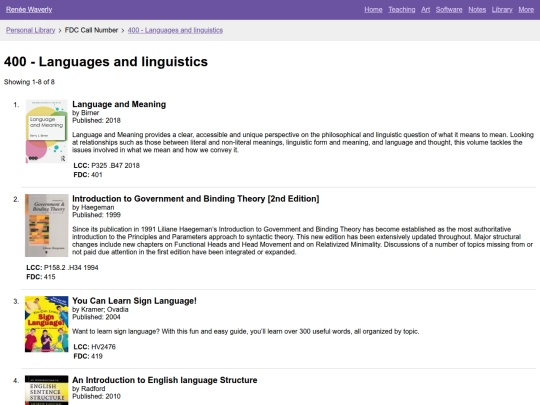
Task: Click the Language and Meaning description paragraph
Action: (303, 142)
